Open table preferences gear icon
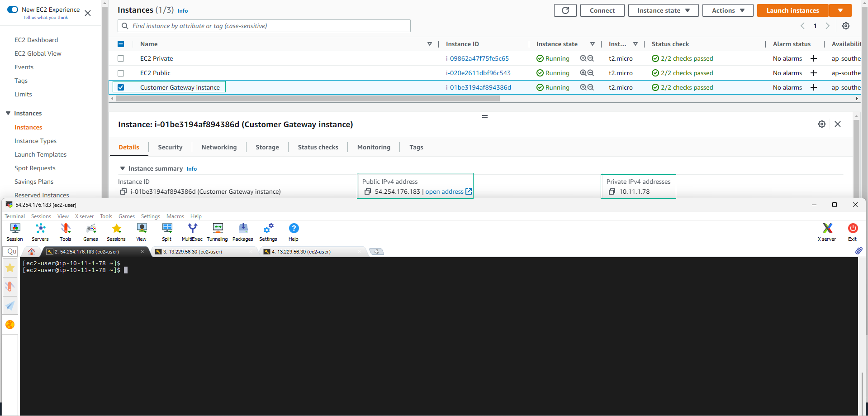Viewport: 868px width, 416px height. point(846,26)
